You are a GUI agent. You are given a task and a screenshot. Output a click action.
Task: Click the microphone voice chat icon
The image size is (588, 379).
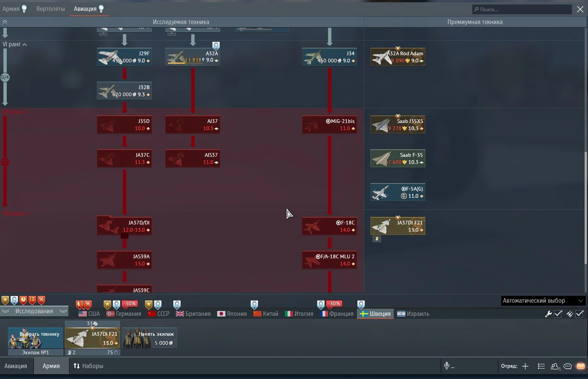[447, 366]
